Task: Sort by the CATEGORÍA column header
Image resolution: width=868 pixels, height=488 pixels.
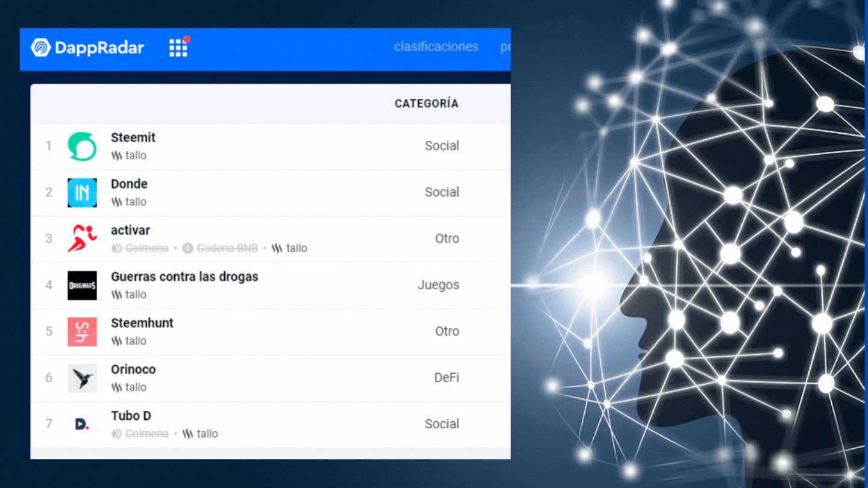Action: coord(427,104)
